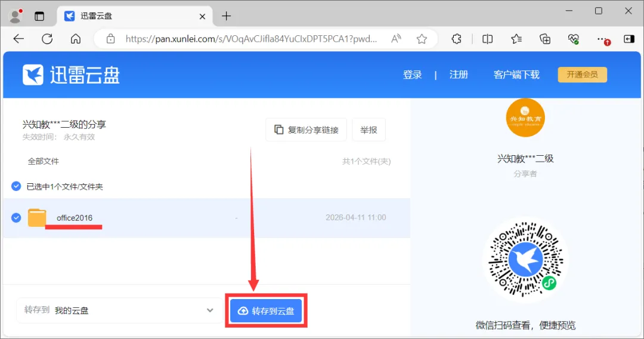
Task: Click the 登录 login link
Action: [413, 75]
